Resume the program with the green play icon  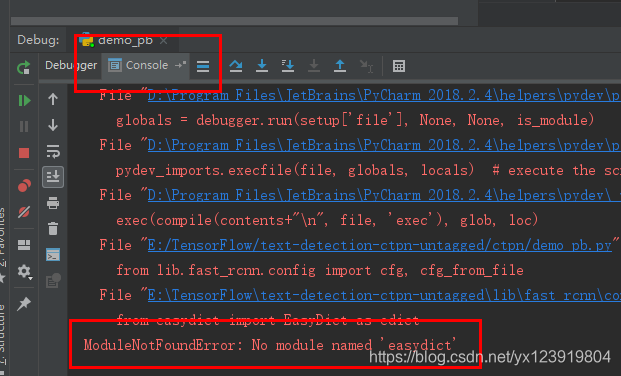24,101
